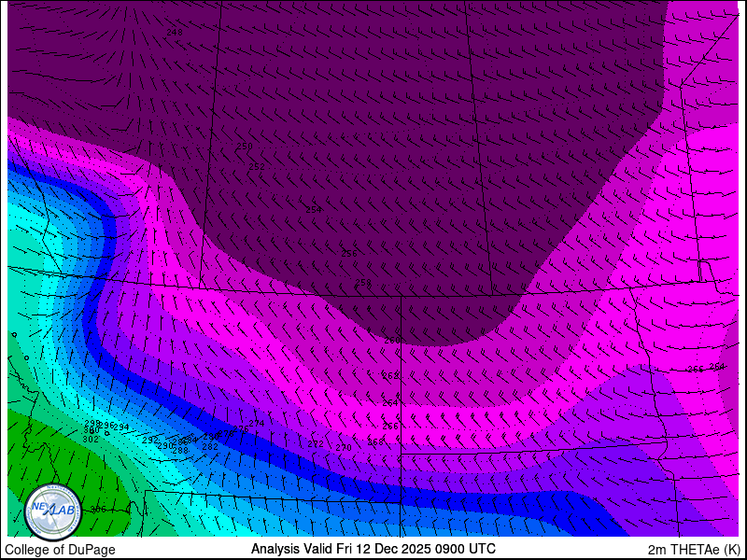The width and height of the screenshot is (747, 560).
Task: Click the 262 contour label
Action: click(x=390, y=376)
